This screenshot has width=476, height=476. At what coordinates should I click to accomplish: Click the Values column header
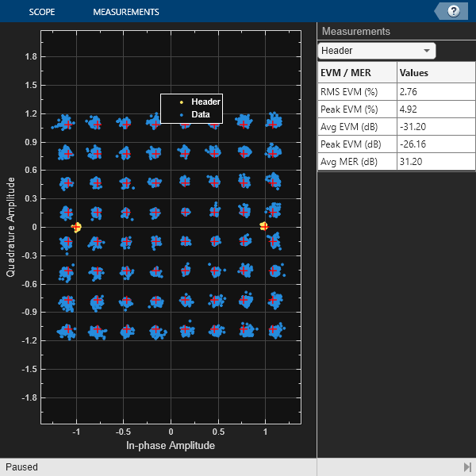click(414, 73)
